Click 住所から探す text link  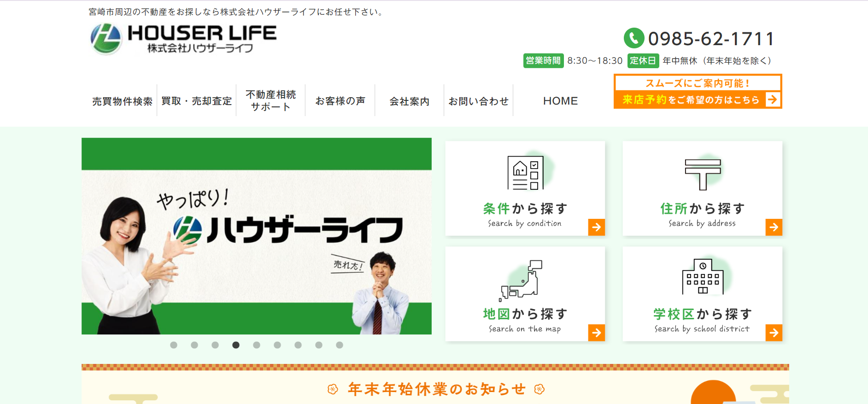[703, 209]
